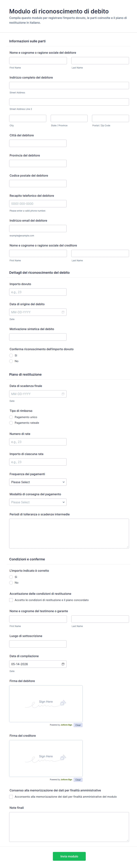
Task: Open calendar icon for Data di origine del debito
Action: [x=63, y=312]
